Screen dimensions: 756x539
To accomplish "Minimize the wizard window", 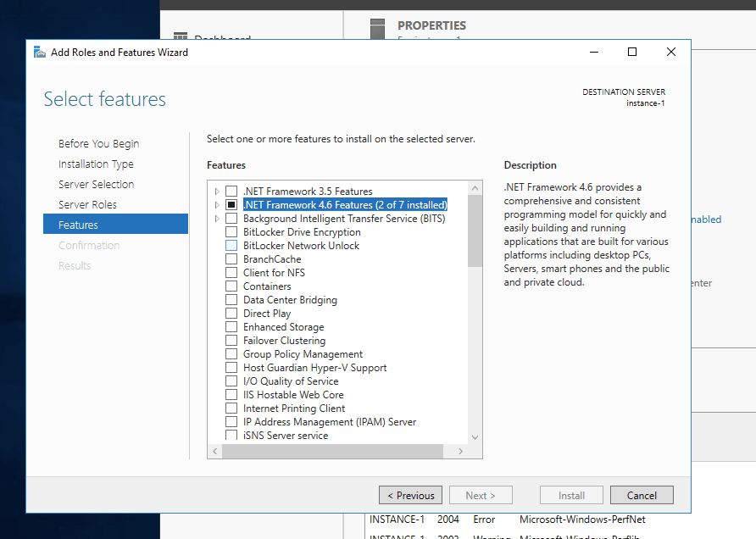I will pos(594,52).
